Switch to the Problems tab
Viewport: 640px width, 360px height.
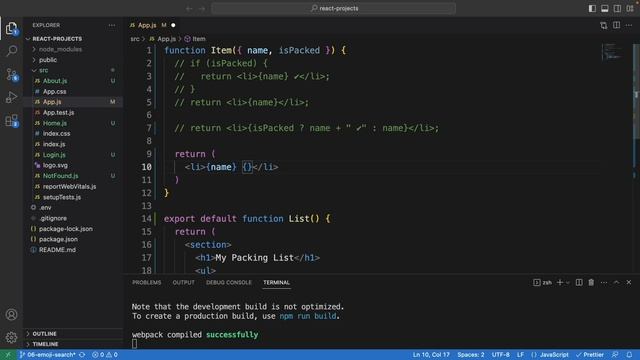pyautogui.click(x=147, y=282)
